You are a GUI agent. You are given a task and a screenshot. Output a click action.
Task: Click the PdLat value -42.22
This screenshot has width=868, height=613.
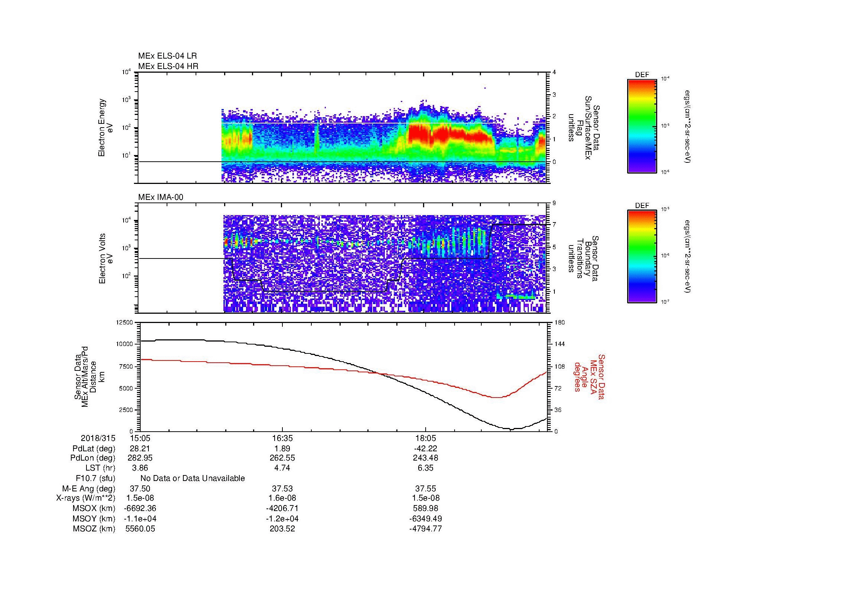[426, 449]
